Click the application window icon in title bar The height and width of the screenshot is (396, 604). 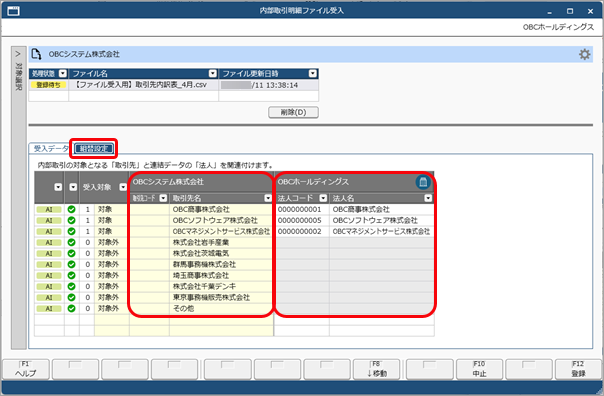(13, 11)
